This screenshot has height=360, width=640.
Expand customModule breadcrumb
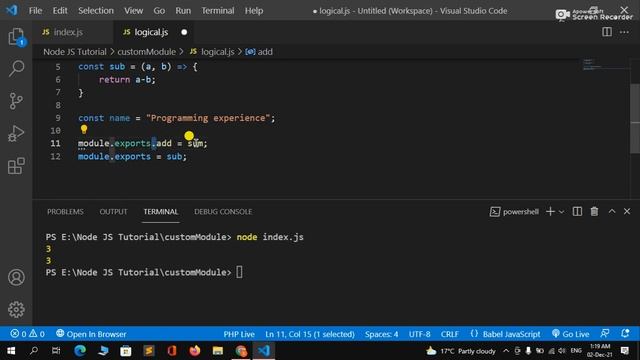click(x=147, y=52)
